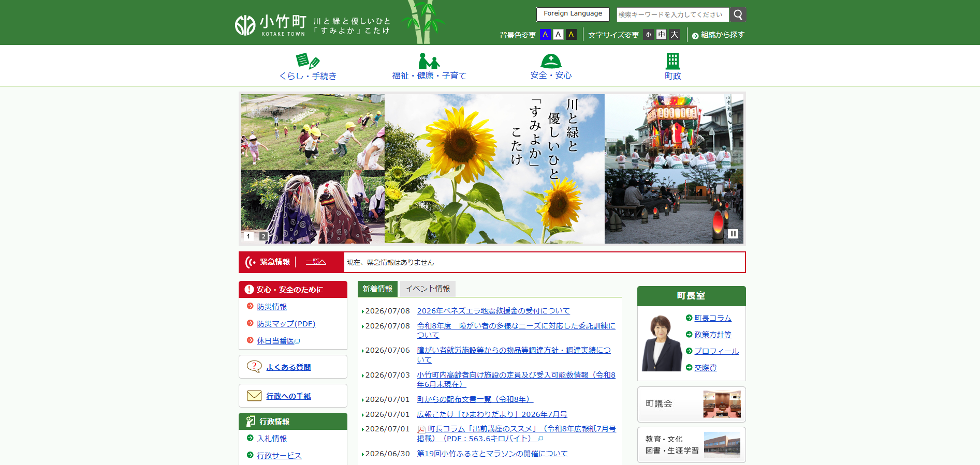
Task: Open 町からの配布文書一覧 news item
Action: (475, 399)
